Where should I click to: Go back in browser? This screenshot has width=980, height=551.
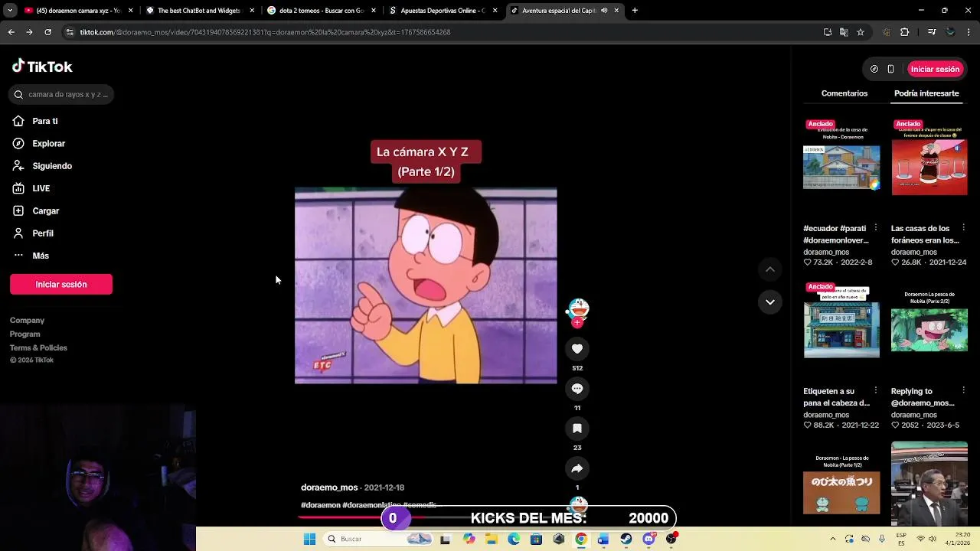coord(11,32)
